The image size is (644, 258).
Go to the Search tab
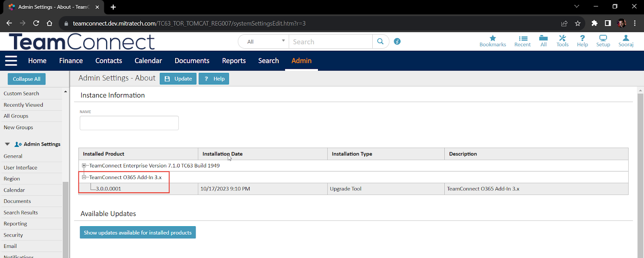tap(268, 61)
